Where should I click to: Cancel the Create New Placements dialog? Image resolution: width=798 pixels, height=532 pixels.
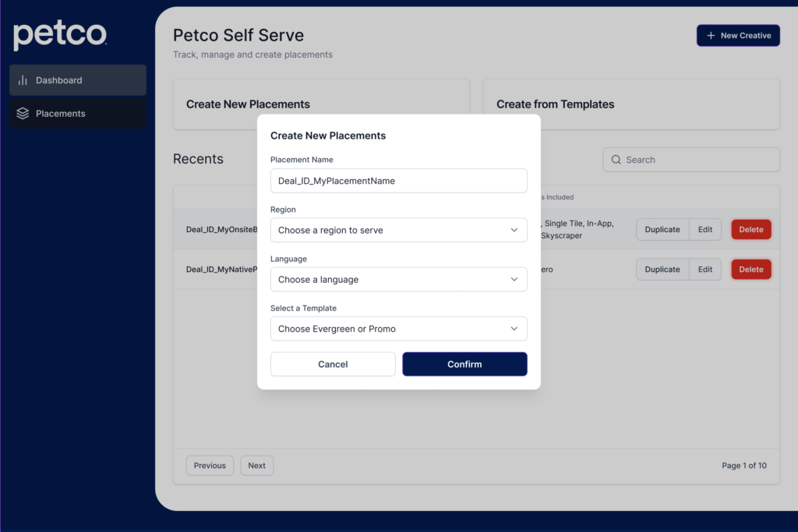[333, 364]
